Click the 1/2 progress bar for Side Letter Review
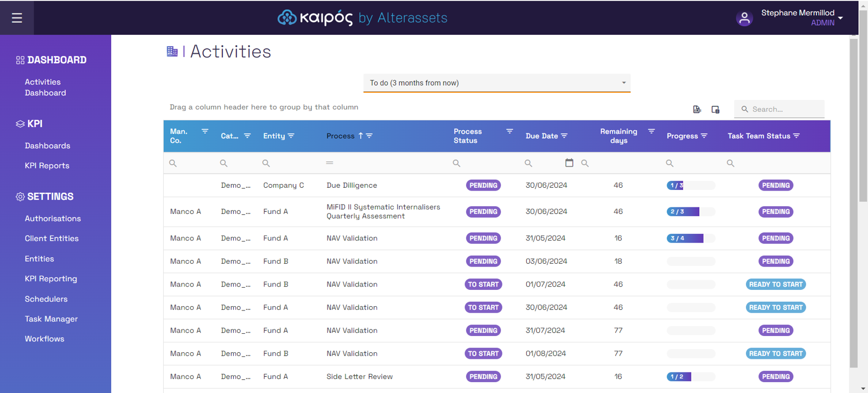868x393 pixels. point(691,377)
